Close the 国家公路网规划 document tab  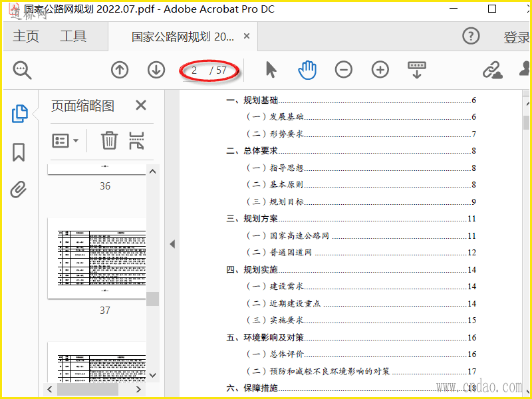click(x=247, y=36)
